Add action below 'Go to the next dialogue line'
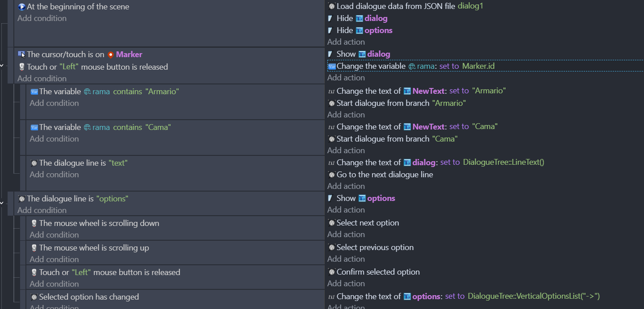644x309 pixels. pyautogui.click(x=346, y=186)
